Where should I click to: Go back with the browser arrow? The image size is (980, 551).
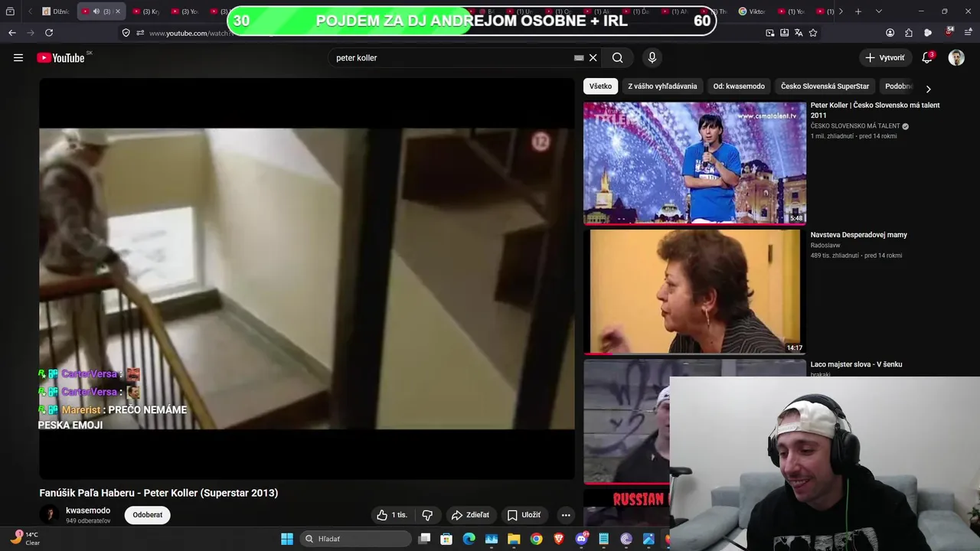click(11, 33)
